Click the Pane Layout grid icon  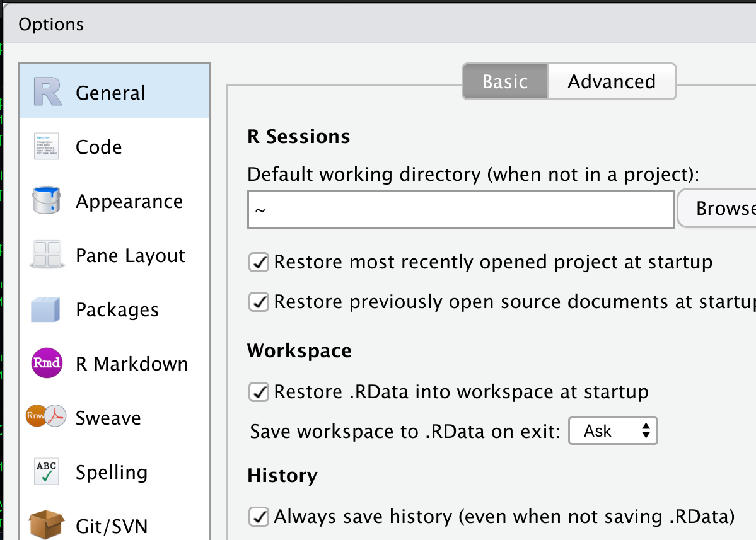[x=46, y=255]
